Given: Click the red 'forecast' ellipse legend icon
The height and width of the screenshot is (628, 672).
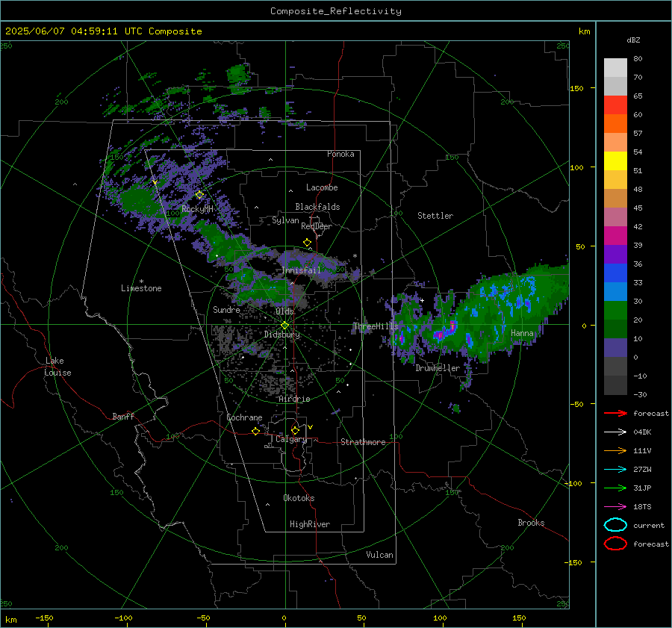Looking at the screenshot, I should tap(615, 544).
